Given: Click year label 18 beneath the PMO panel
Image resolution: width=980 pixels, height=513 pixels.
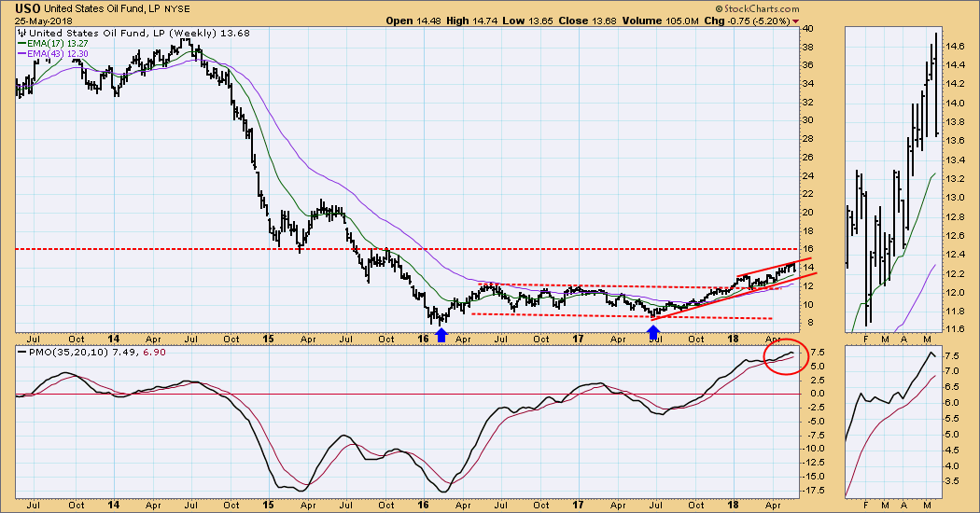Looking at the screenshot, I should click(x=733, y=505).
